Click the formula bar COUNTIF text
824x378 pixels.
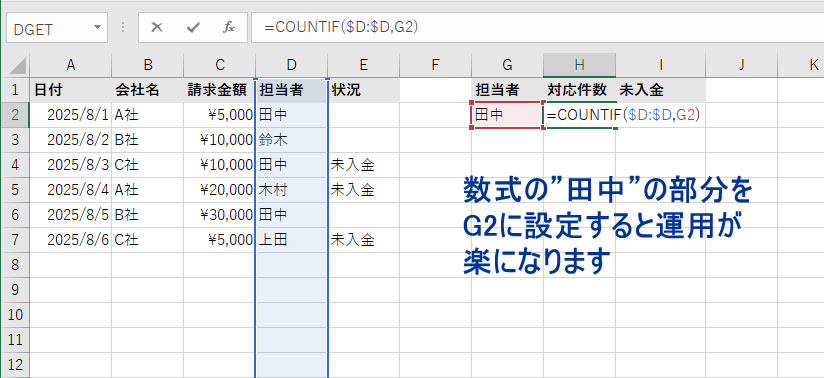341,27
